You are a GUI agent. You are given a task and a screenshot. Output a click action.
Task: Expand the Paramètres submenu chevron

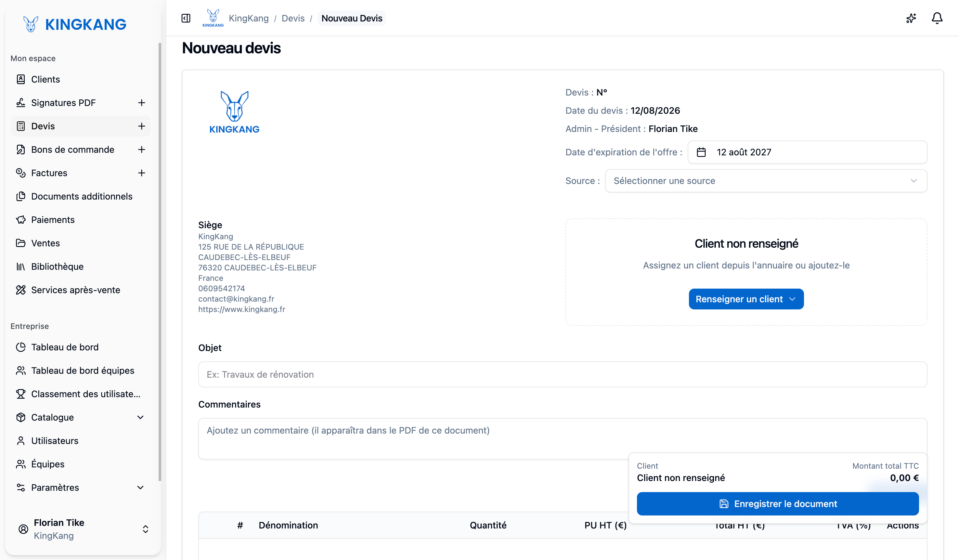(140, 487)
